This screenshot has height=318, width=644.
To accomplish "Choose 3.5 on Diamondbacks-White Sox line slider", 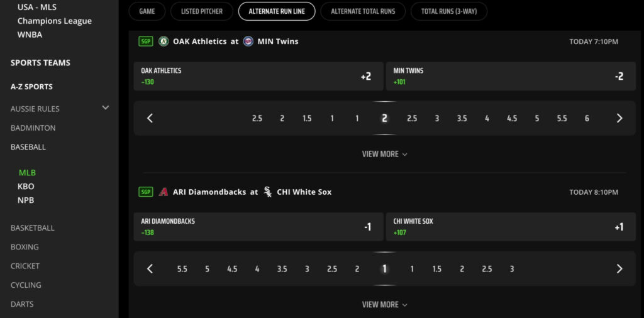I will click(282, 269).
